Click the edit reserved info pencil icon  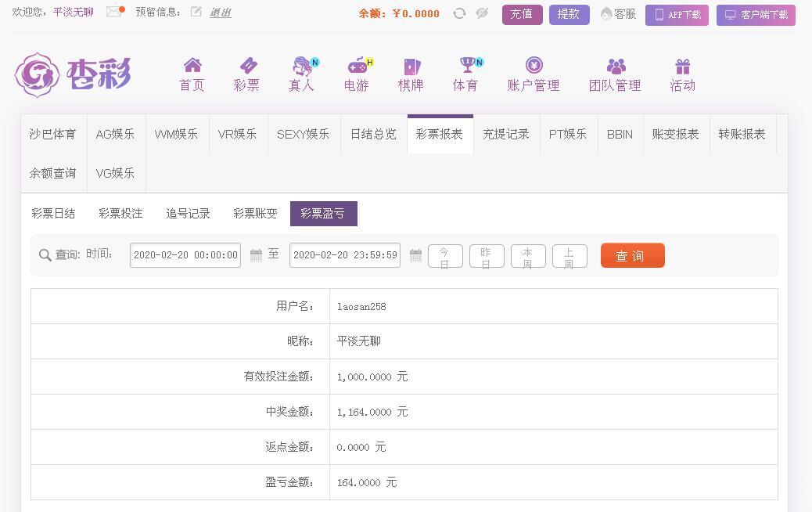click(x=196, y=12)
